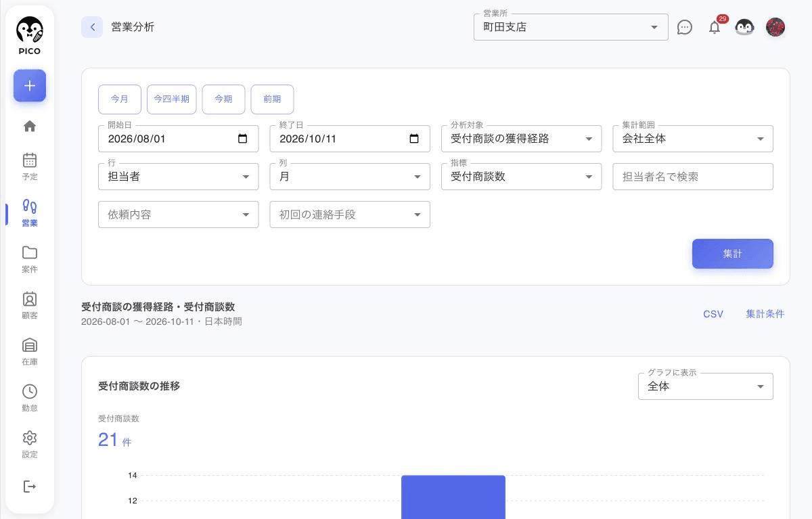Click the 終了日 2026/10/11 date field
This screenshot has width=812, height=519.
coord(350,139)
